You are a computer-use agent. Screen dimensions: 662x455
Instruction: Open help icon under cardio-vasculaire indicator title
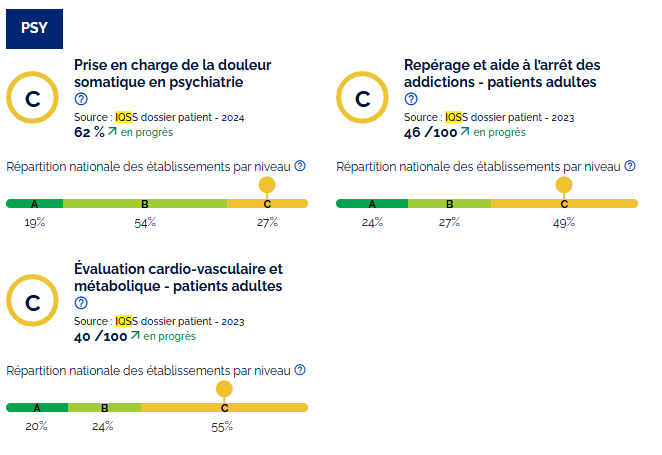click(81, 303)
